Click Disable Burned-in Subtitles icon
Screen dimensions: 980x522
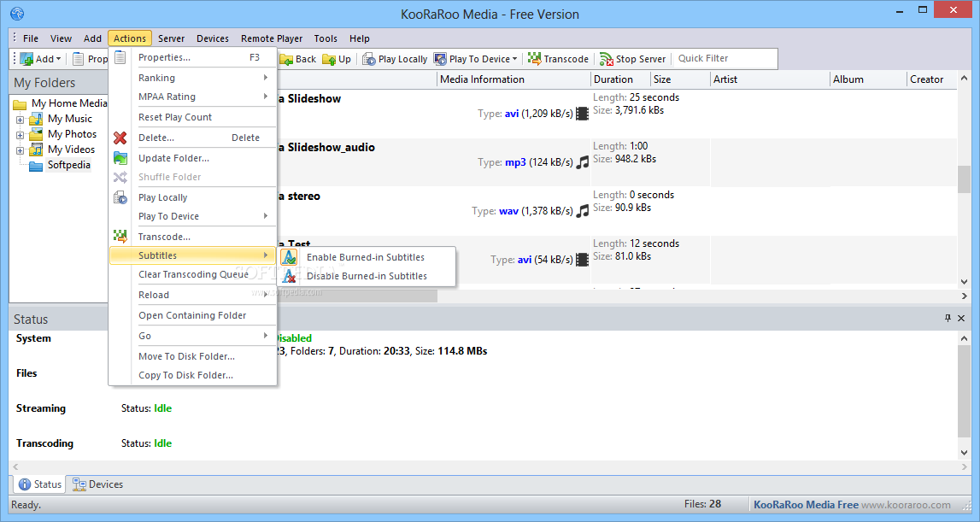coord(289,276)
